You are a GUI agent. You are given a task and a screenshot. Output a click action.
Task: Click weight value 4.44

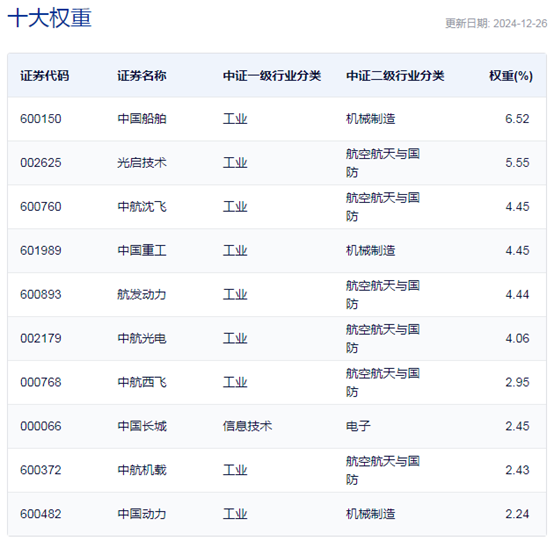point(517,294)
